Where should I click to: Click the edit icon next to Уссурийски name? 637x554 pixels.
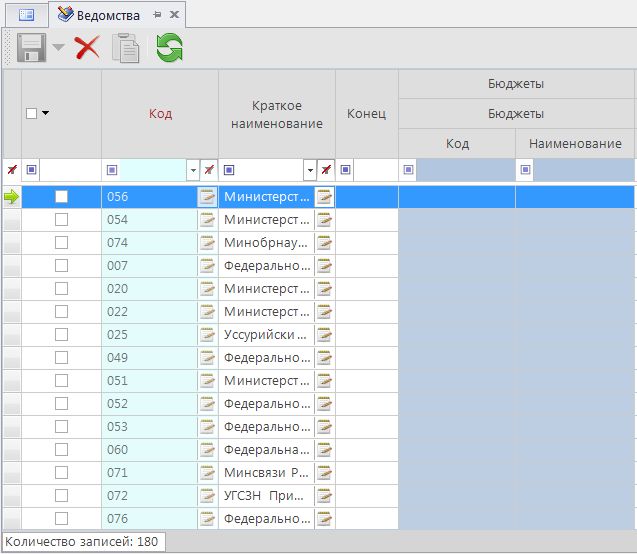(x=324, y=335)
